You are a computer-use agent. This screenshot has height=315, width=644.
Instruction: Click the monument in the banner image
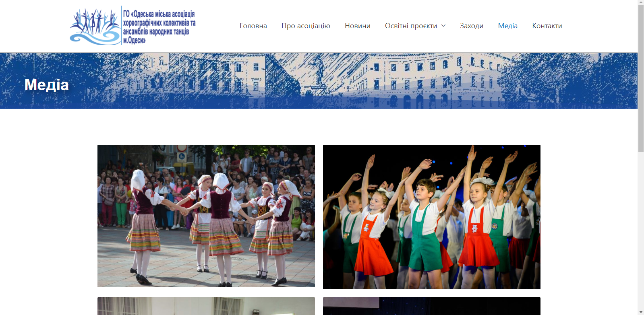click(320, 72)
